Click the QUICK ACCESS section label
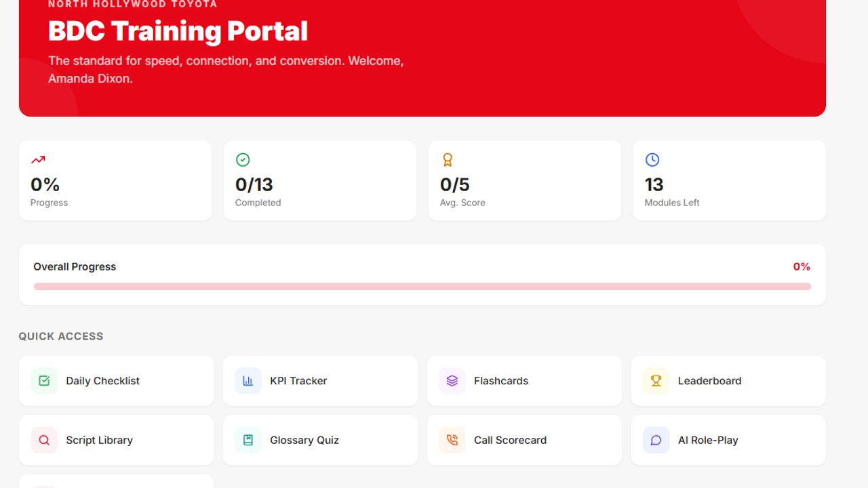 click(x=61, y=336)
